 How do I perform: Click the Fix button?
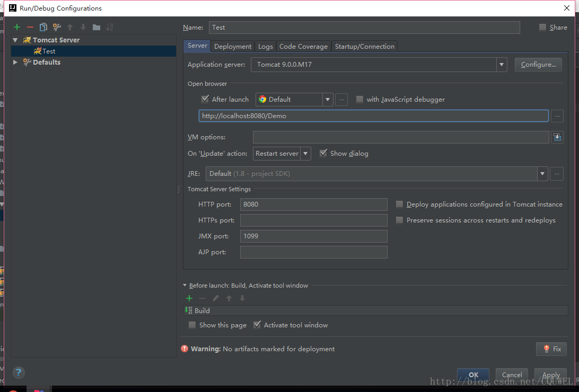tap(551, 349)
